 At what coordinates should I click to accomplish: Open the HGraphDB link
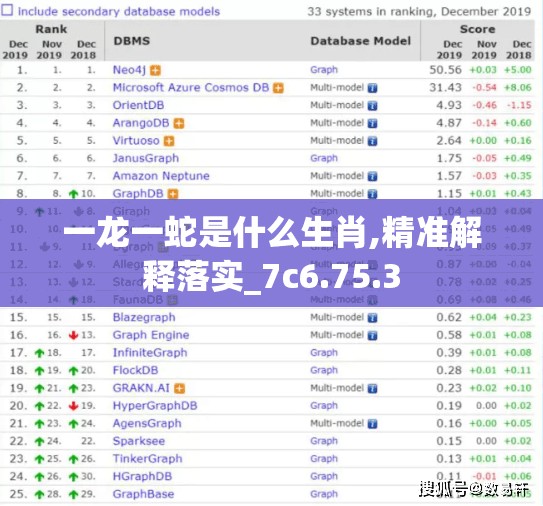pos(142,476)
